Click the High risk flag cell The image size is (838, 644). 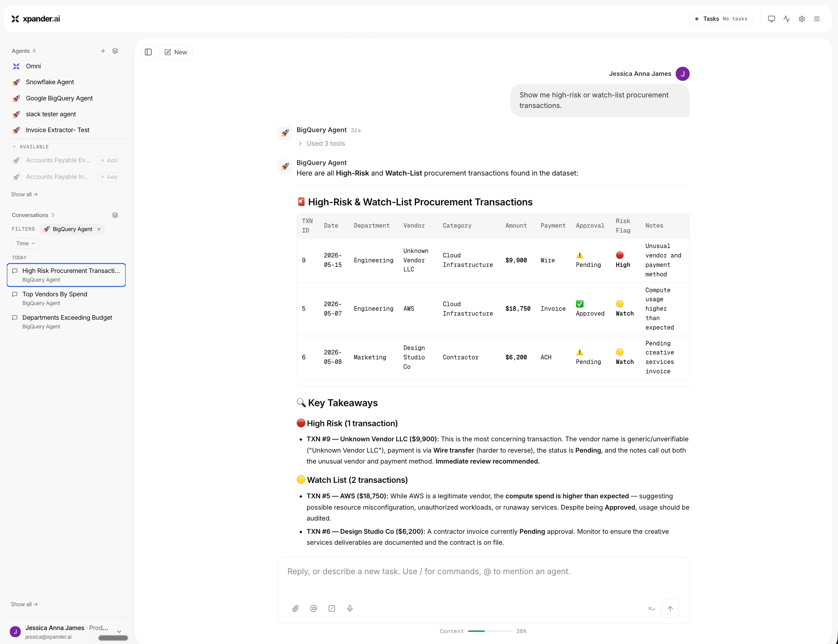(x=623, y=260)
